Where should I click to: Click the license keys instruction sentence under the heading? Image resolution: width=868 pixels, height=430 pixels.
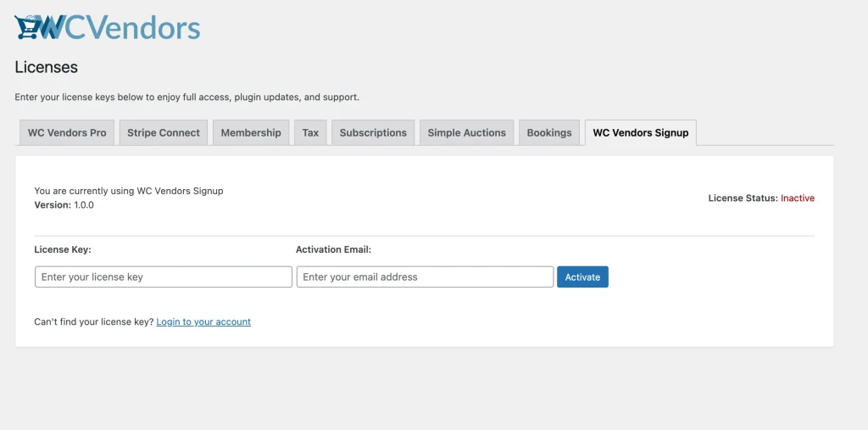(186, 98)
